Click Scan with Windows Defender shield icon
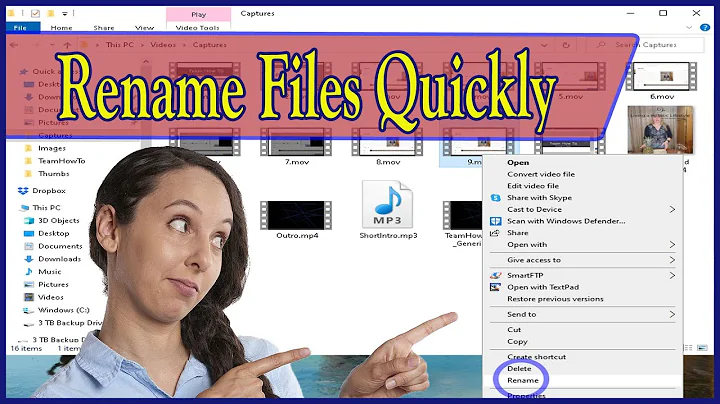720x404 pixels. 495,221
